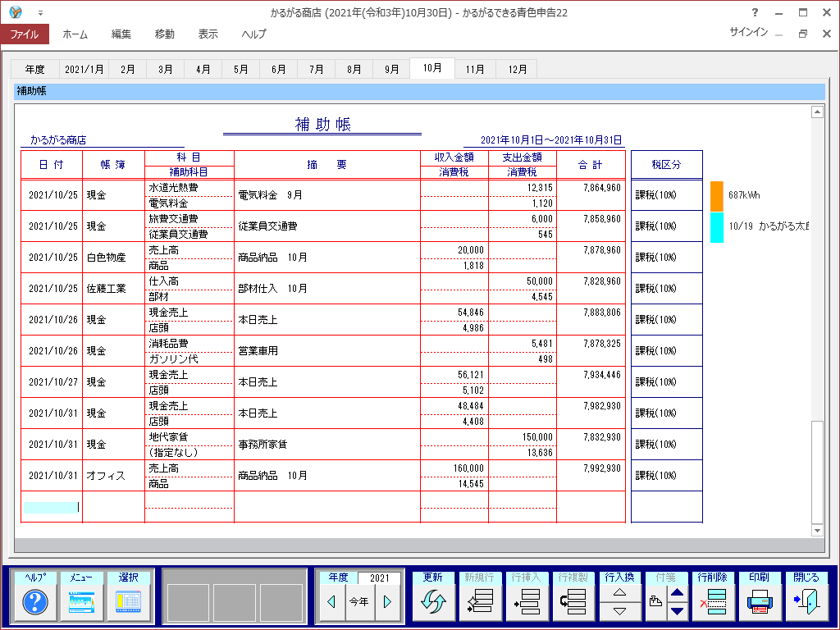Refresh data with the 更新 icon

click(433, 601)
